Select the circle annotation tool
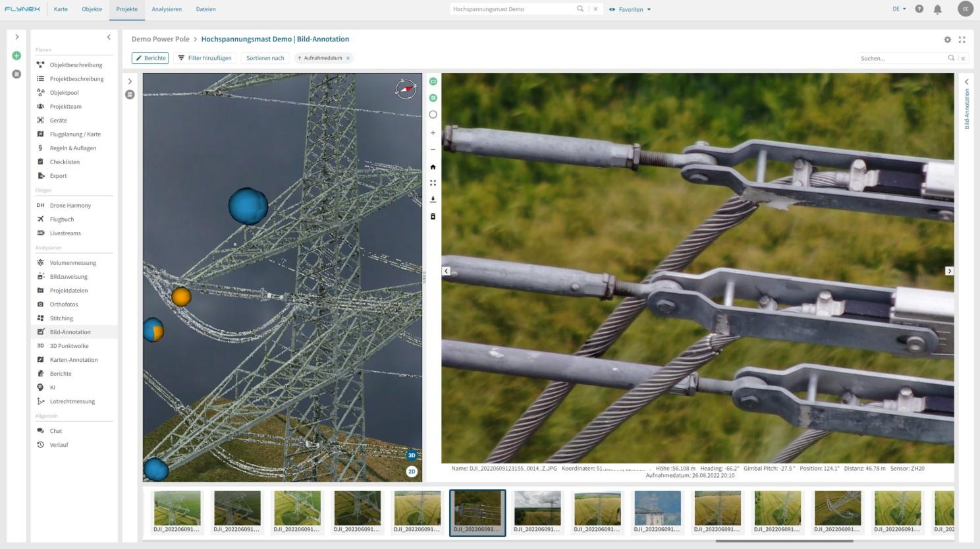Screen dimensions: 980x549 pos(433,115)
